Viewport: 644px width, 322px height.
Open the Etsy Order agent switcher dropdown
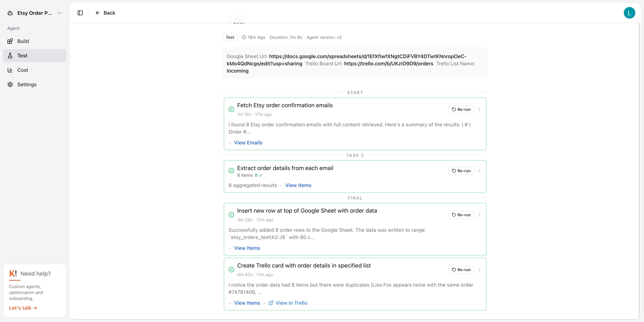[59, 13]
